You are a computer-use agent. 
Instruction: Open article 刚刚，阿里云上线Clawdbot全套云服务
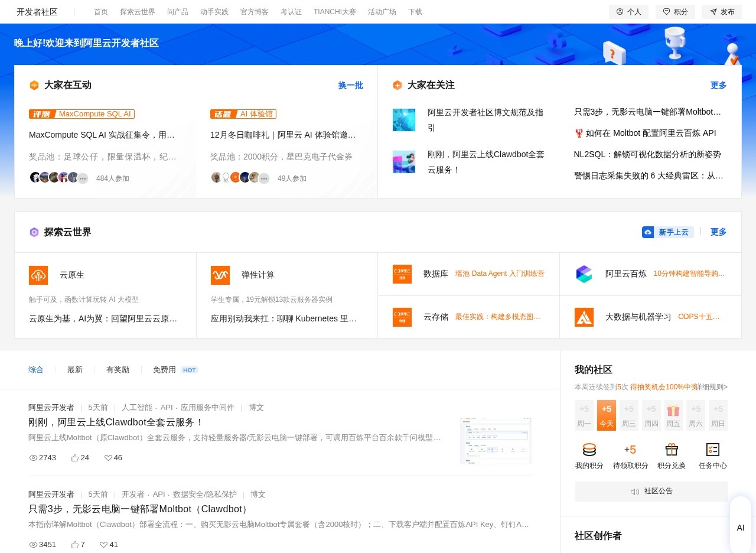tap(116, 422)
